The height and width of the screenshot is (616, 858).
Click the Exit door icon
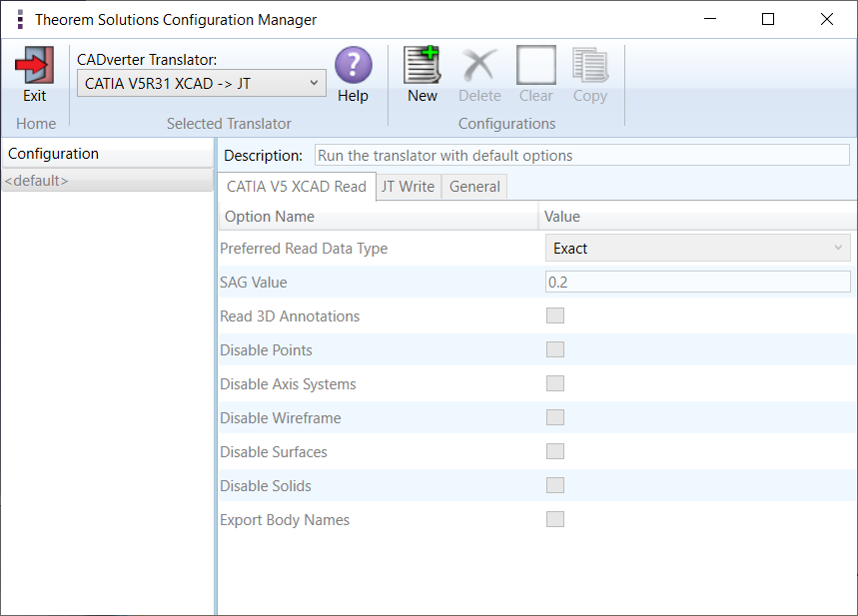point(35,65)
